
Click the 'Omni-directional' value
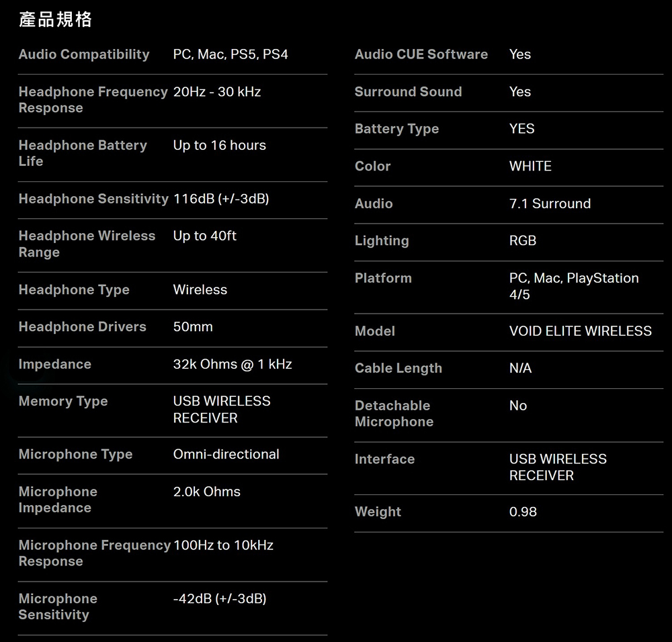pyautogui.click(x=226, y=455)
